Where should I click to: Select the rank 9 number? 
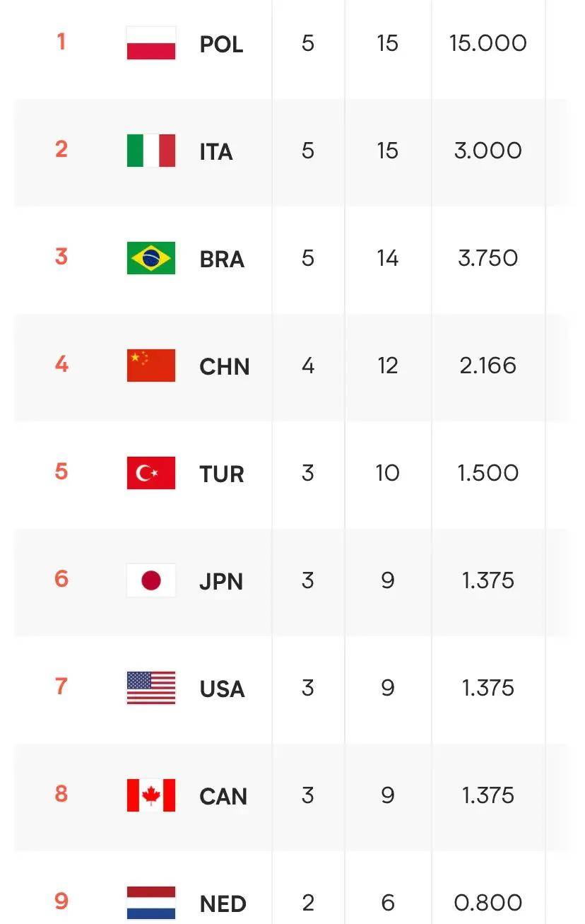pos(61,901)
